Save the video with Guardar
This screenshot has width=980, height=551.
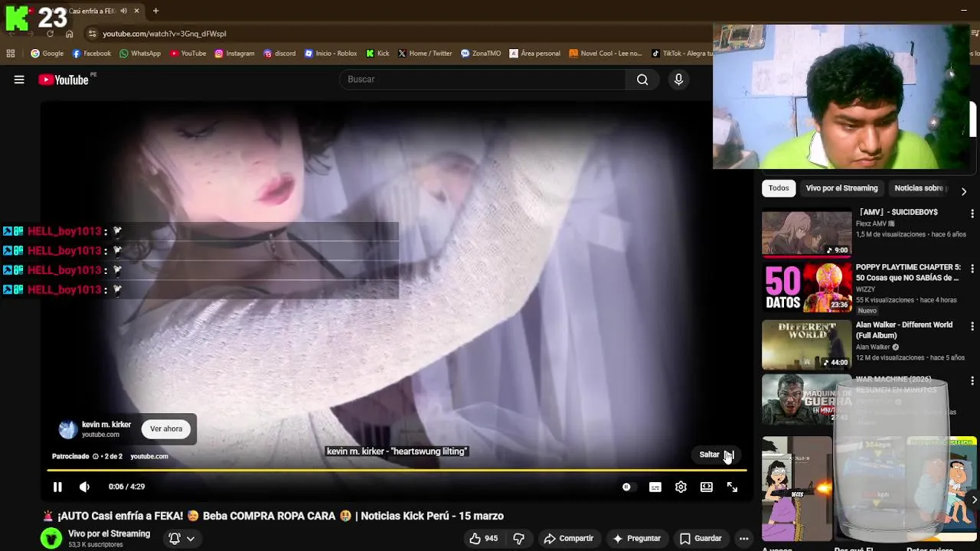click(x=701, y=539)
